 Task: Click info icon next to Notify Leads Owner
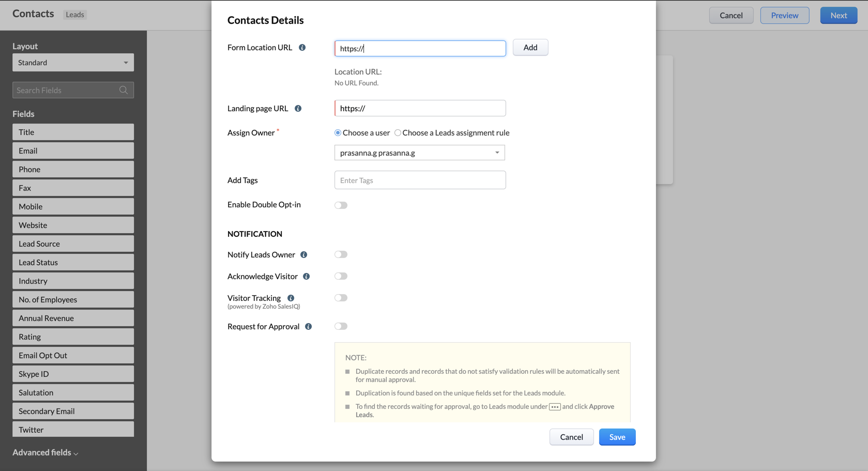304,255
